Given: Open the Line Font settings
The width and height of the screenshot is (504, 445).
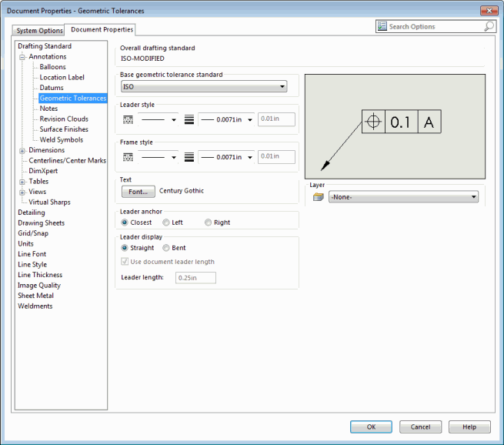Looking at the screenshot, I should [x=32, y=254].
